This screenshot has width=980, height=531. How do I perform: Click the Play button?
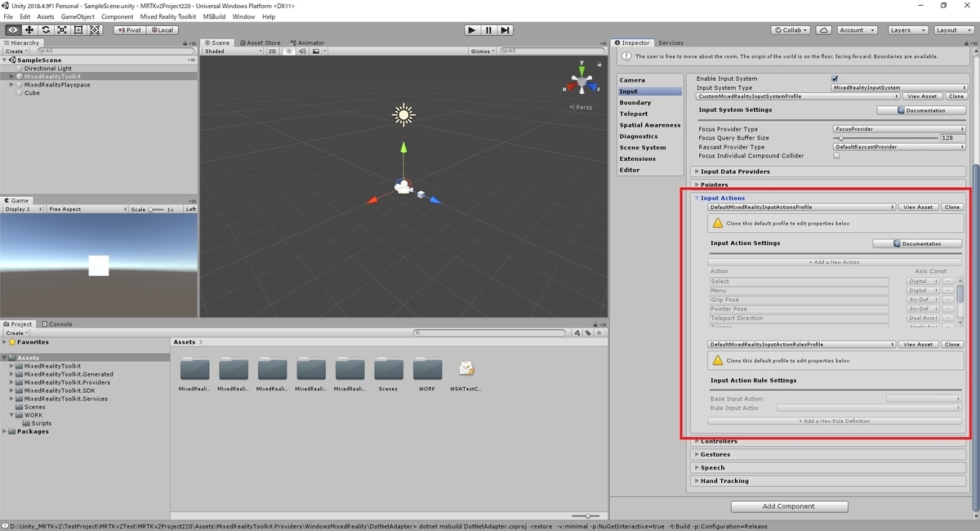point(471,30)
